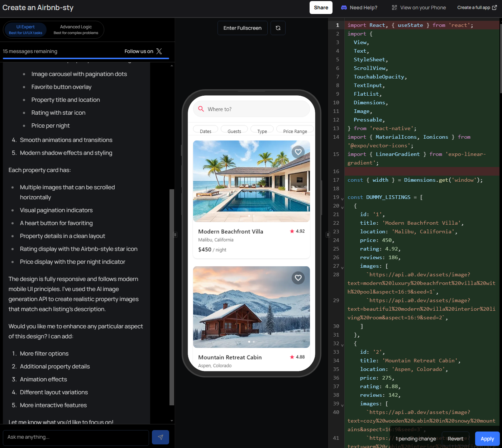Click the Create an Airbnb-sty project title
502x448 pixels.
[38, 8]
